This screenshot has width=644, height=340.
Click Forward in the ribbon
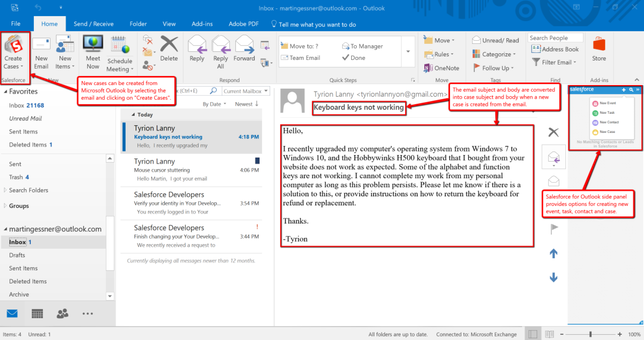click(x=244, y=49)
